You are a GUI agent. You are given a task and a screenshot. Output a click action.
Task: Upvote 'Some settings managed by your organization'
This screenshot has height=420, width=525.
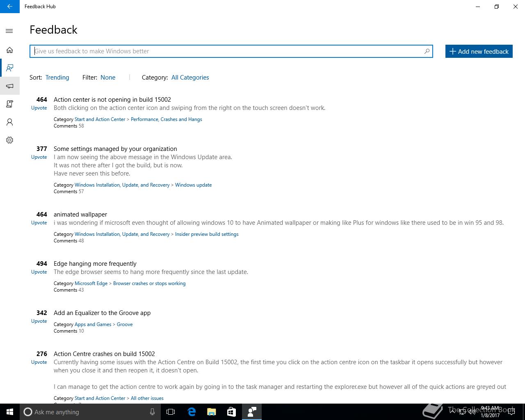[x=39, y=157]
